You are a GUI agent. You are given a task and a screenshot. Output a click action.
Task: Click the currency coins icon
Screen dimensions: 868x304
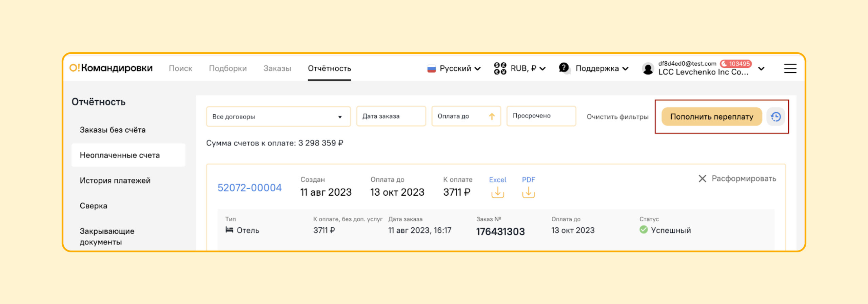tap(500, 68)
